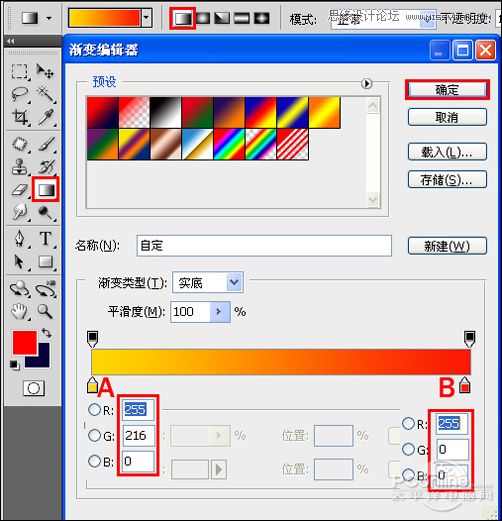Viewport: 502px width, 521px height.
Task: Select the Brush tool
Action: 46,145
